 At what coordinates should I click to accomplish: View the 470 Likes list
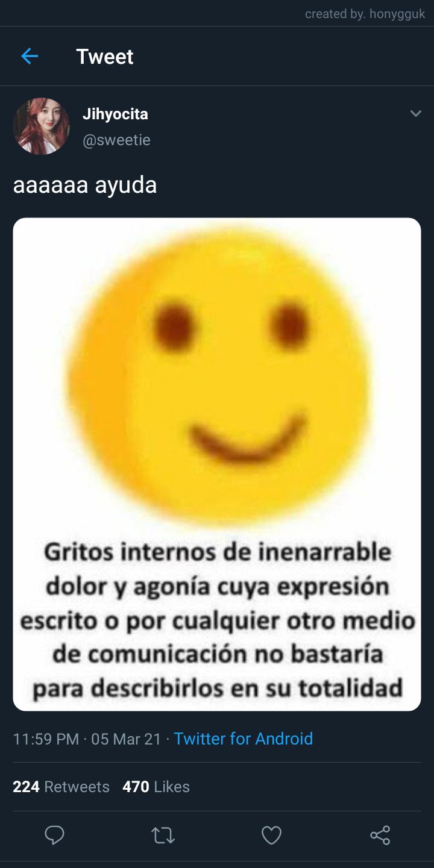click(x=156, y=787)
